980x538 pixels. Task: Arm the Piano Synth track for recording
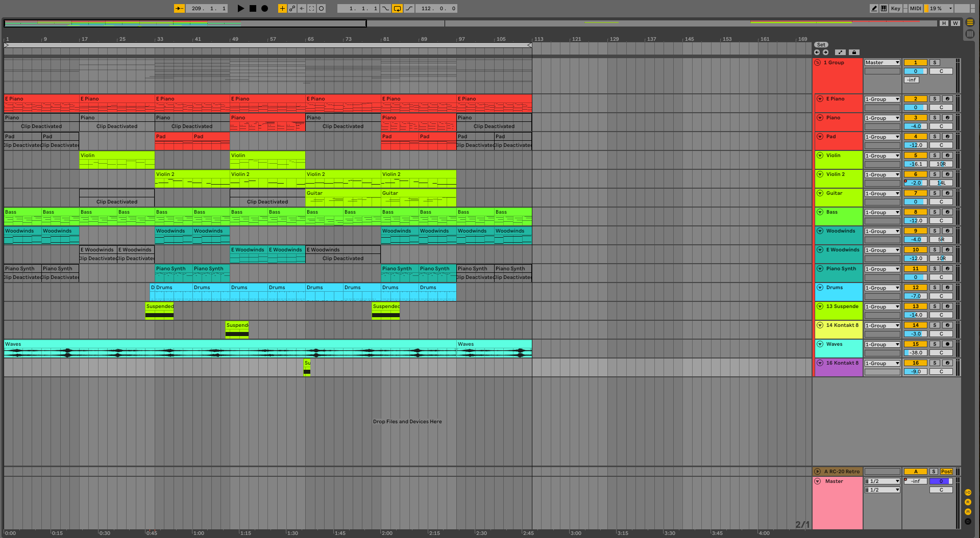click(947, 269)
